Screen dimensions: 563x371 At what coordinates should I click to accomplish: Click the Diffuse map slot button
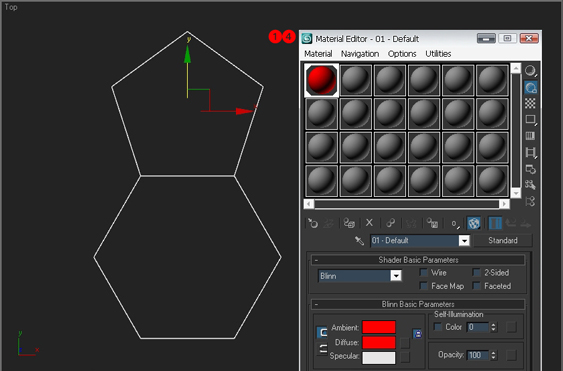coord(405,343)
